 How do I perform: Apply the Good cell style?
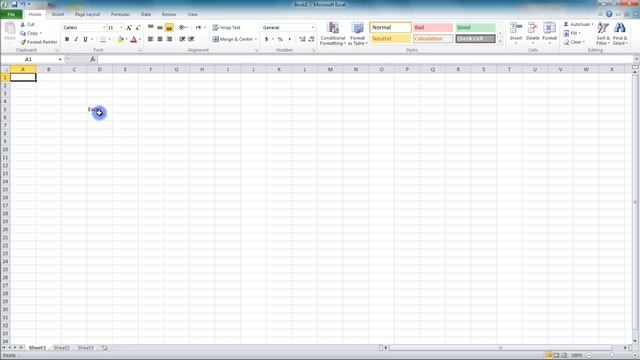coord(475,27)
